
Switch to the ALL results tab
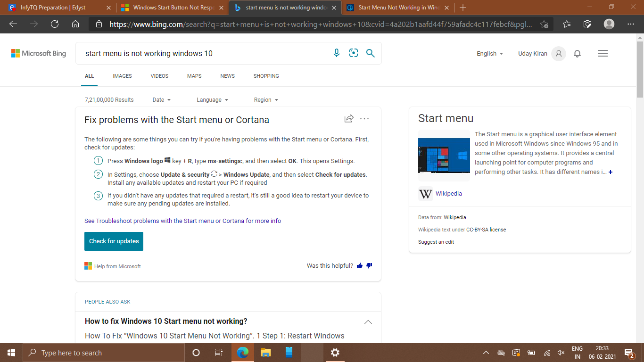click(x=89, y=76)
